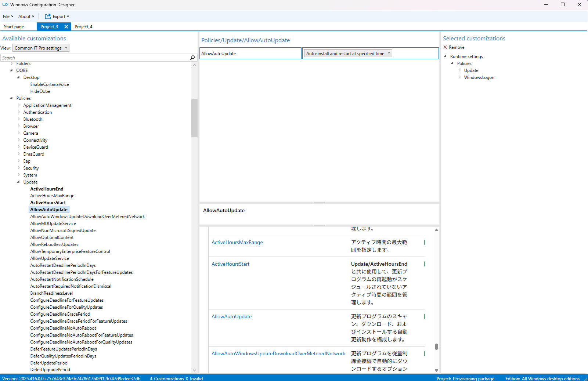Open the View settings dropdown
Screen dimensions: 588x381
coord(41,48)
